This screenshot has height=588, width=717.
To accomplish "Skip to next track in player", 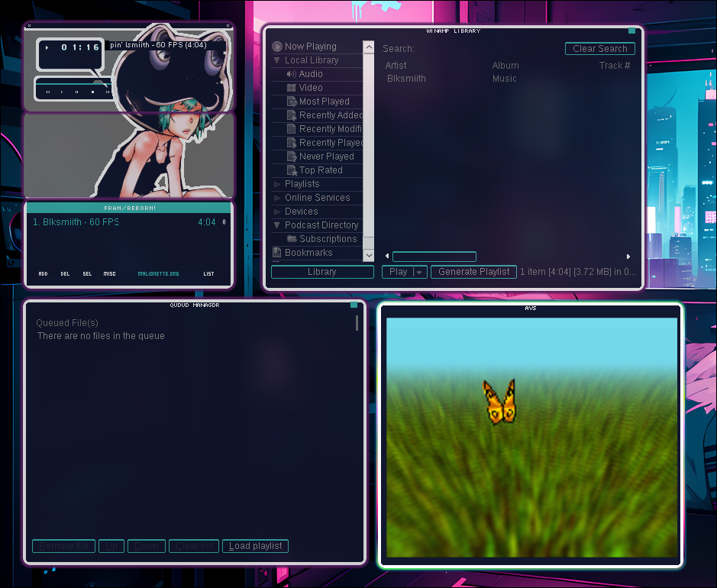I will pos(108,92).
